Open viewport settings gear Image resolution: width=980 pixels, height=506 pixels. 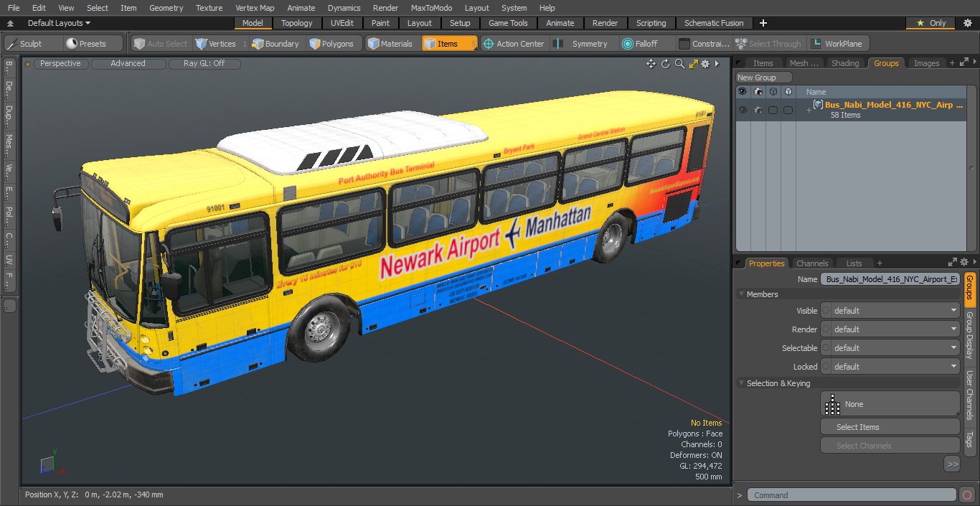705,64
